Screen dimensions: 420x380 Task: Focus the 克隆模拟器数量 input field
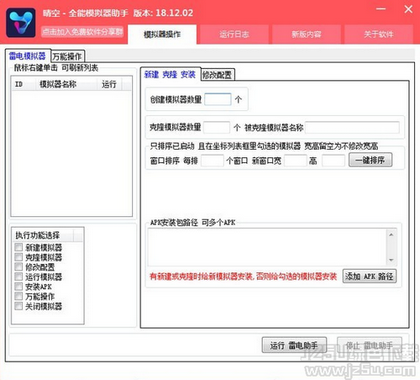(217, 127)
